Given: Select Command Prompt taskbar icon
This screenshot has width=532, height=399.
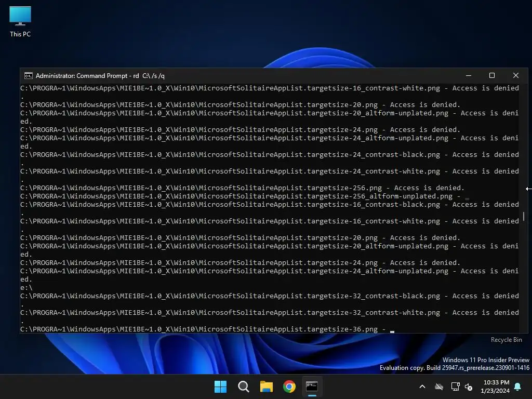Looking at the screenshot, I should (x=312, y=387).
